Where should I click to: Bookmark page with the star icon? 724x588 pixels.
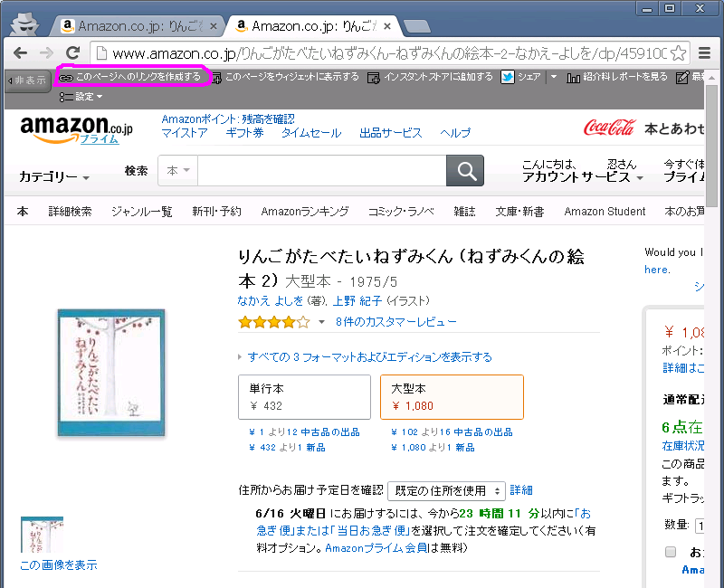pyautogui.click(x=678, y=53)
